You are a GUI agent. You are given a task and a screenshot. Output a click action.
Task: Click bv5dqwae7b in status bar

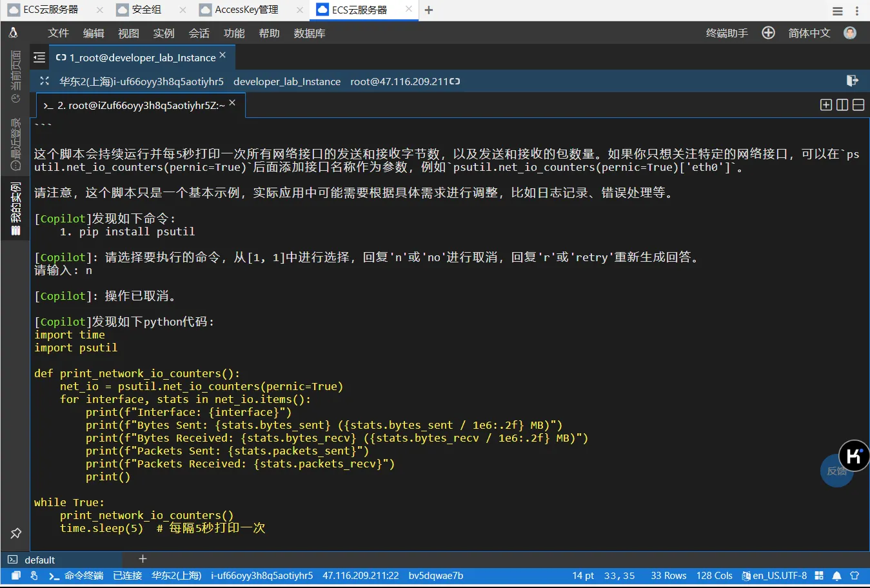pyautogui.click(x=436, y=576)
